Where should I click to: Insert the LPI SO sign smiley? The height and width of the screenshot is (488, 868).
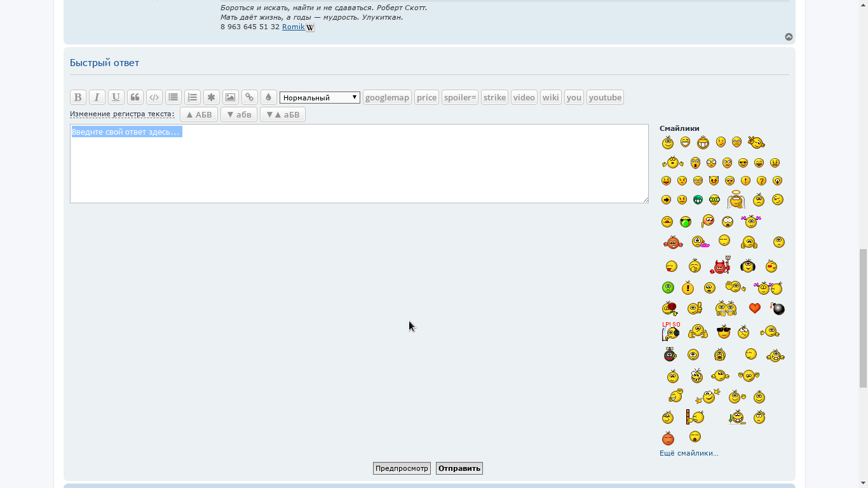pos(670,331)
